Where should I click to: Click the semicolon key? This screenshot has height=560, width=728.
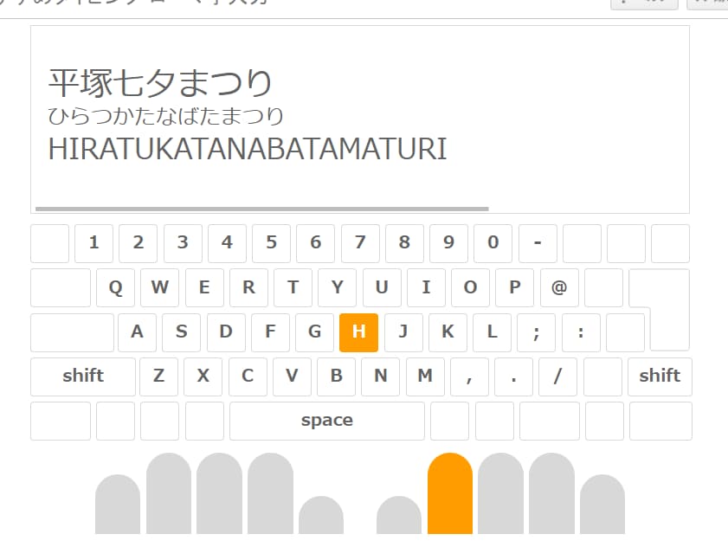point(536,332)
